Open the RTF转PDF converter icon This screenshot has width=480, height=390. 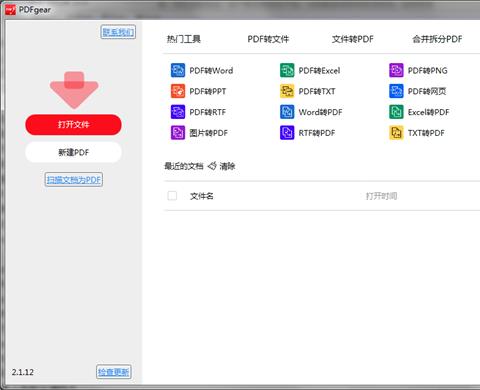coord(287,133)
